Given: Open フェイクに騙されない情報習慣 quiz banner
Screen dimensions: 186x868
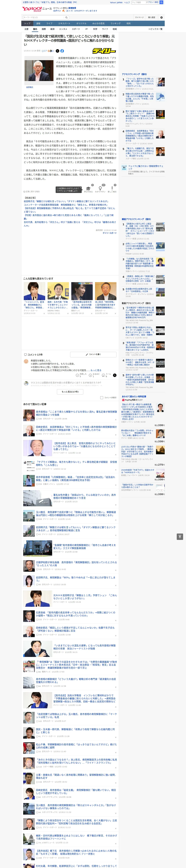Looking at the screenshot, I should [x=143, y=170].
